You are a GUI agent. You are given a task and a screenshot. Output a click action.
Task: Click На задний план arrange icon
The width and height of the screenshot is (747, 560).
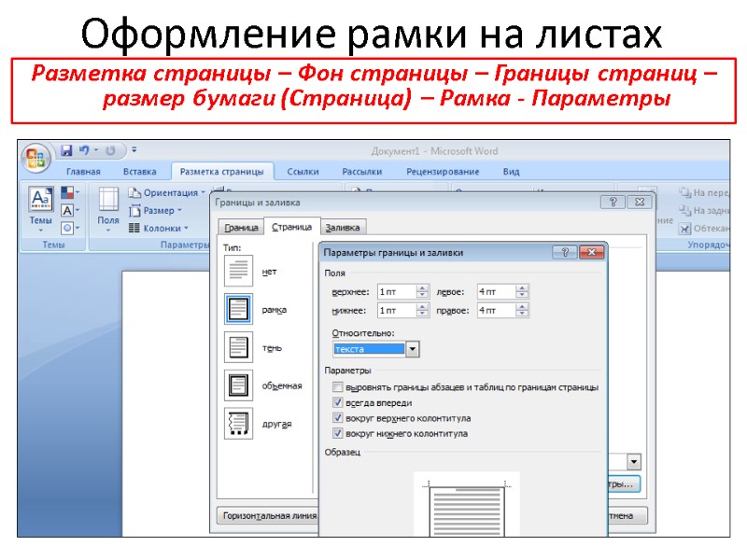[684, 210]
